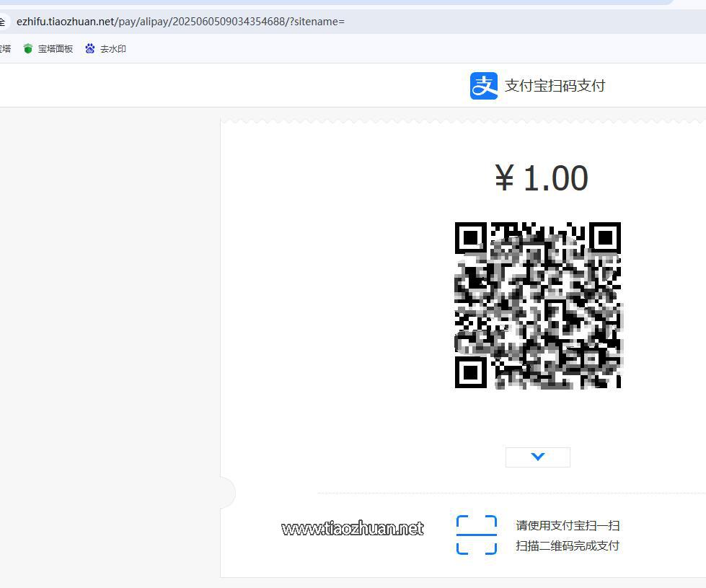
Task: Click the 请使用支付宝扫一扫 text
Action: pyautogui.click(x=568, y=525)
